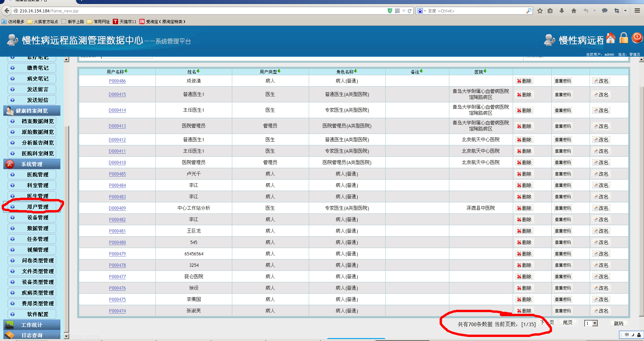Click the bookmark star icon

[x=540, y=11]
